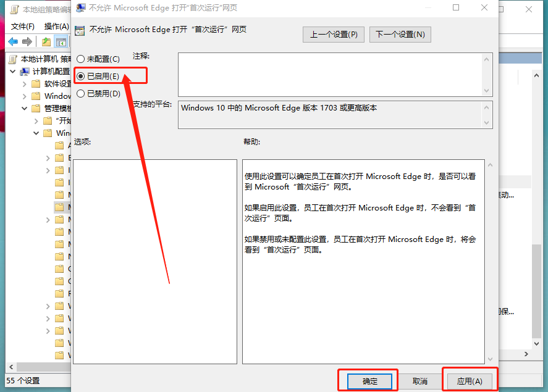Click the back arrow toolbar icon
This screenshot has height=392, width=548.
coord(13,42)
